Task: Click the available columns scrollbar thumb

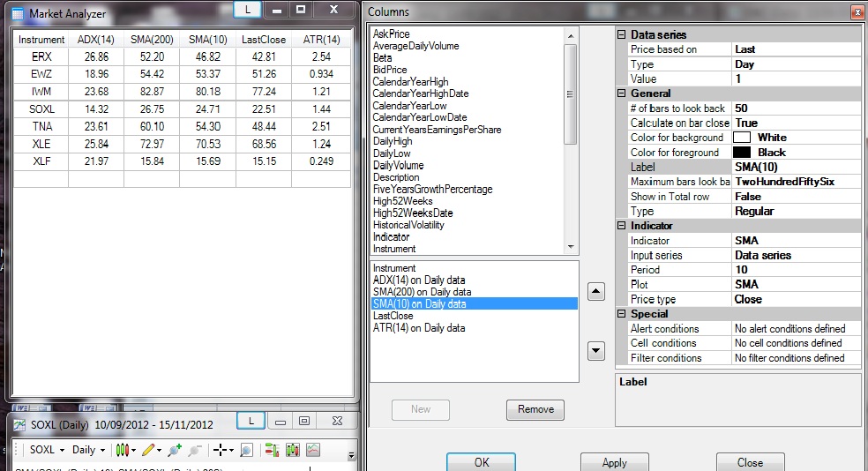Action: click(x=570, y=94)
